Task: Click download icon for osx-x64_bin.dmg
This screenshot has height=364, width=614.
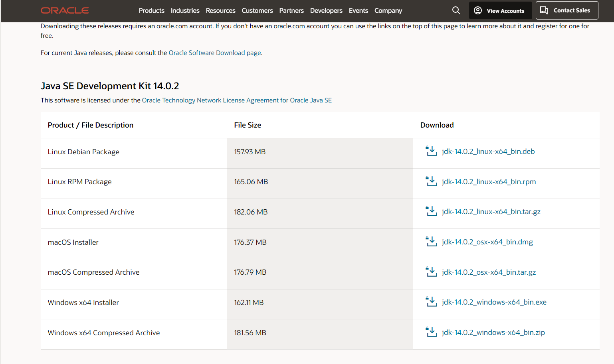Action: tap(432, 242)
